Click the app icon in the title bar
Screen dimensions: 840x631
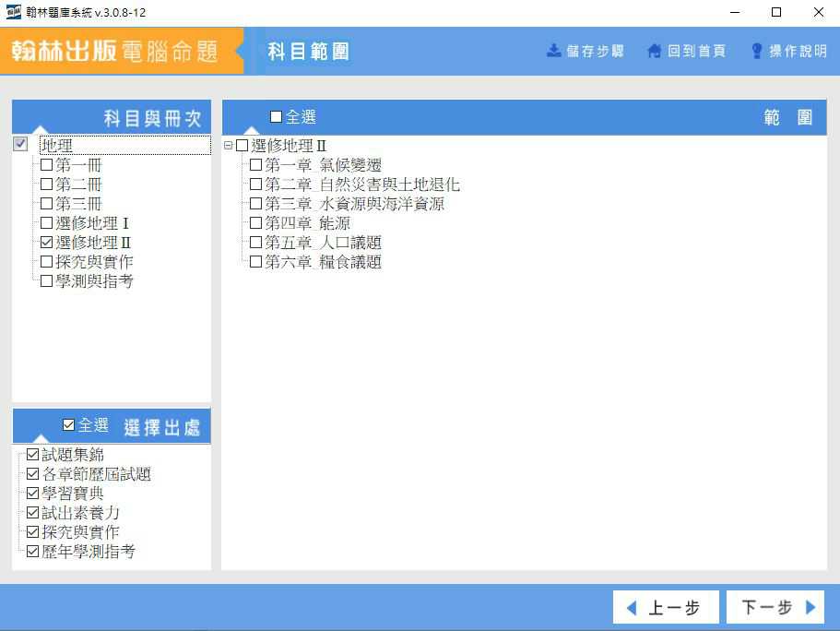click(x=14, y=12)
